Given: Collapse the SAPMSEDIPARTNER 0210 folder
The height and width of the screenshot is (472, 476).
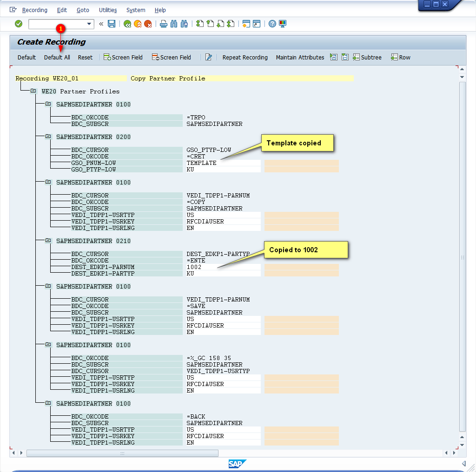Looking at the screenshot, I should 48,241.
